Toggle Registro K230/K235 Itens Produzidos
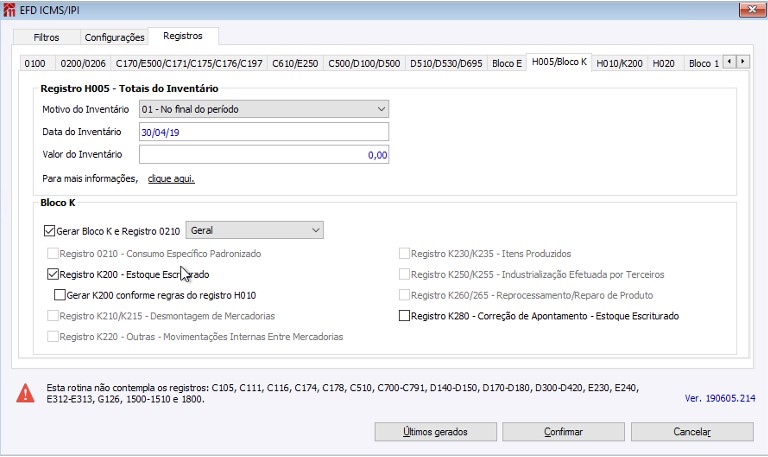 click(404, 253)
